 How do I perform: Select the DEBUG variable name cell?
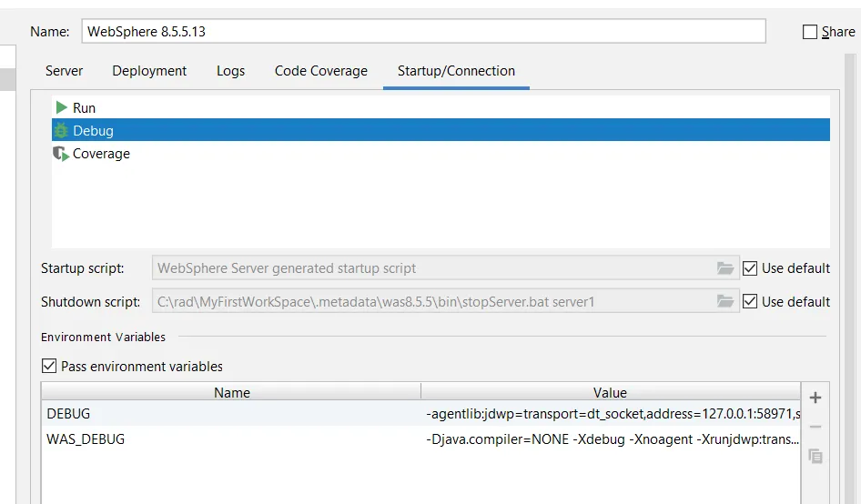tap(231, 413)
